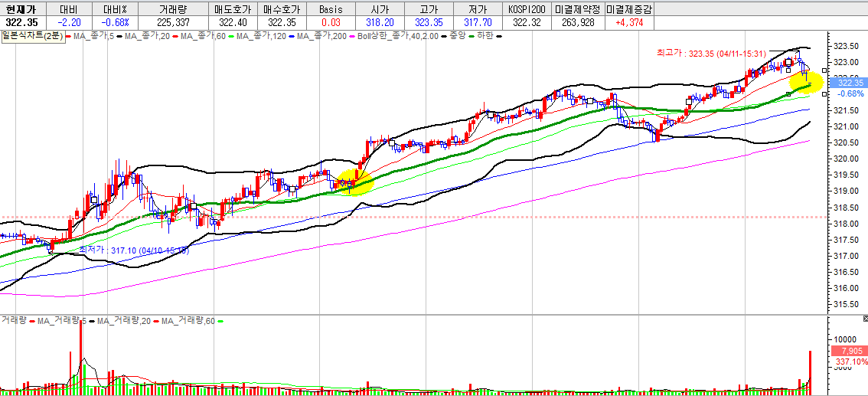868x396 pixels.
Task: Click the 미결제약정 column header
Action: coord(577,9)
